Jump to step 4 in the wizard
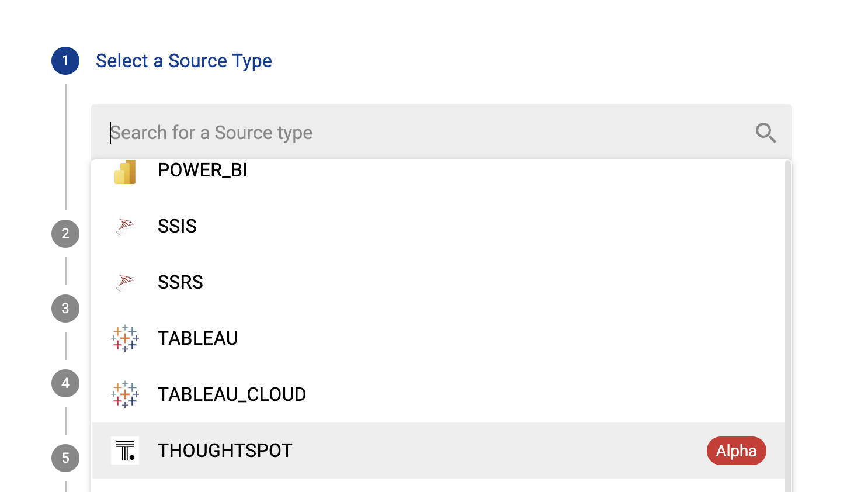This screenshot has width=868, height=492. [65, 383]
